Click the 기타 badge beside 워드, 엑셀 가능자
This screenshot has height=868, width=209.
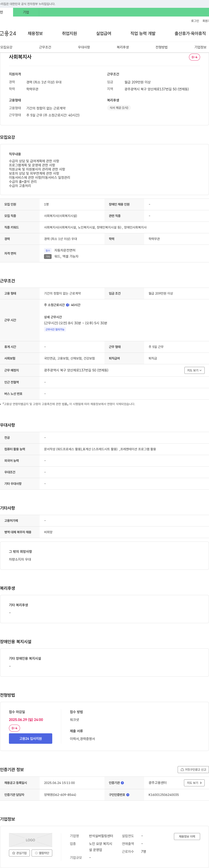(x=48, y=256)
